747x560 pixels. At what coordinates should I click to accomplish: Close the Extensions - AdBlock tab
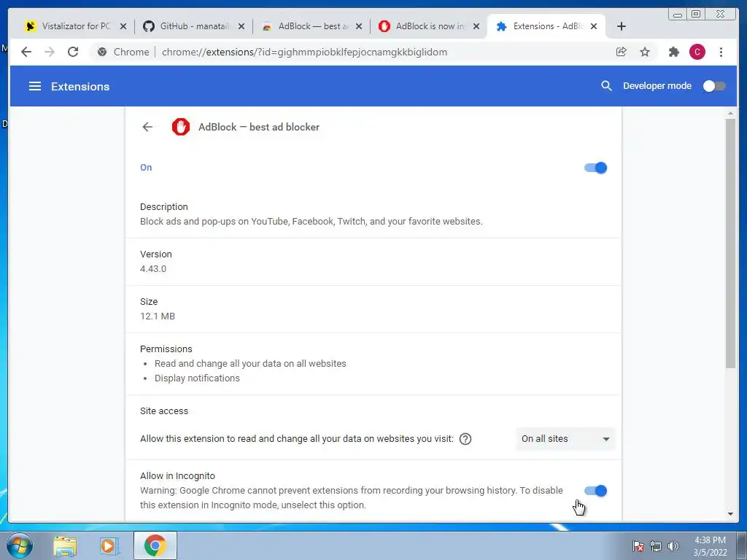594,26
